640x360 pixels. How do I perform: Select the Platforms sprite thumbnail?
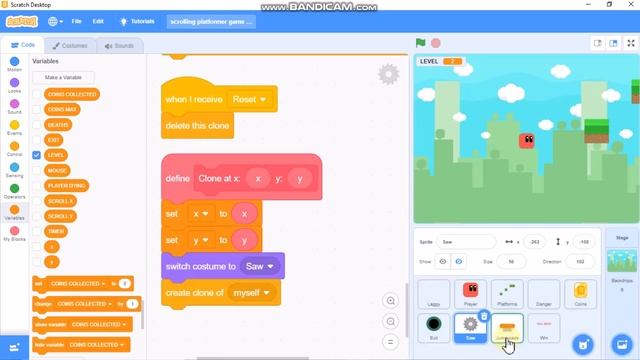tap(507, 294)
